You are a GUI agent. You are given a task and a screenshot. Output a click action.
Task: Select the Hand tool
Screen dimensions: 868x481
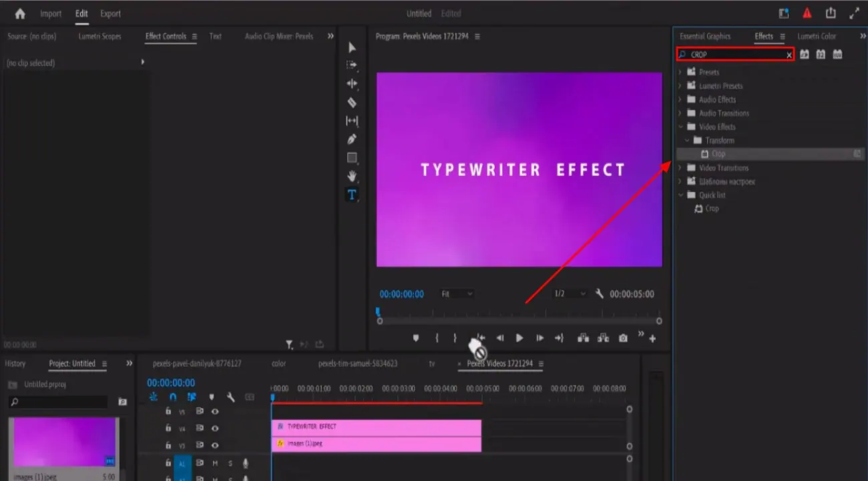pos(352,176)
